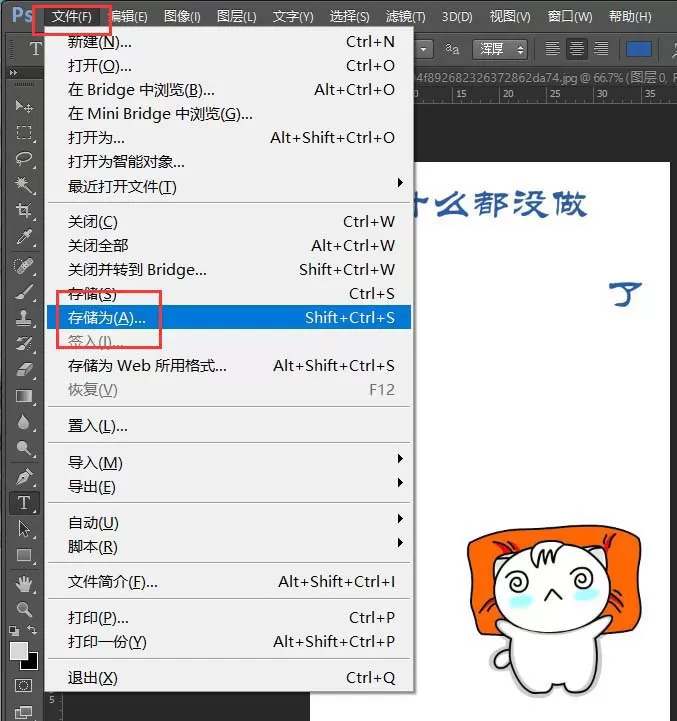The image size is (677, 721).
Task: Select the Move tool
Action: 23,106
